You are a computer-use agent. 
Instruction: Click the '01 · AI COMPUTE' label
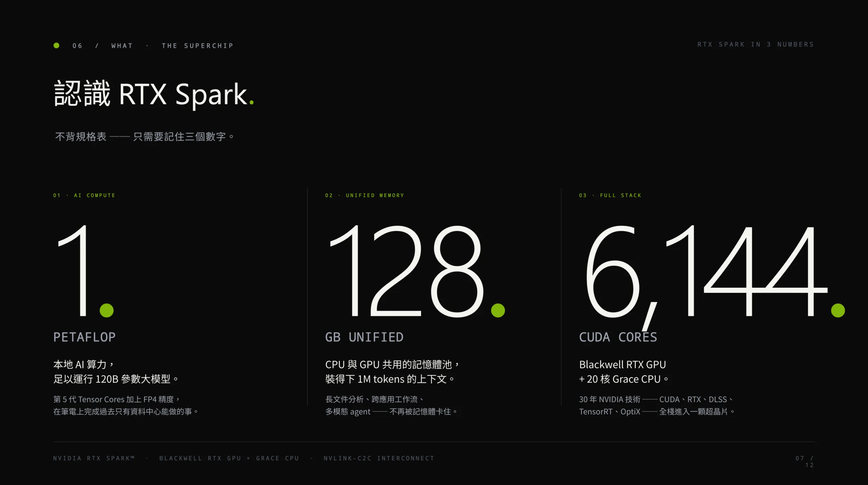tap(84, 195)
